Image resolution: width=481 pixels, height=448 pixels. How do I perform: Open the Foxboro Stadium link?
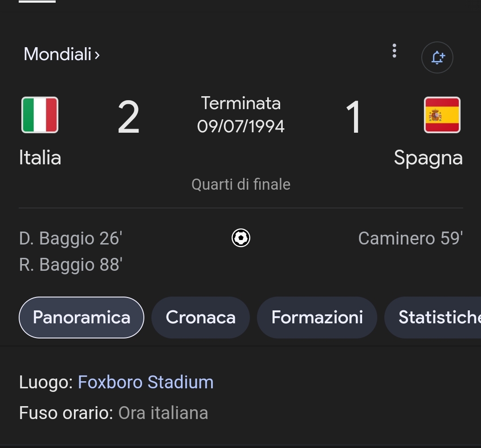point(146,382)
